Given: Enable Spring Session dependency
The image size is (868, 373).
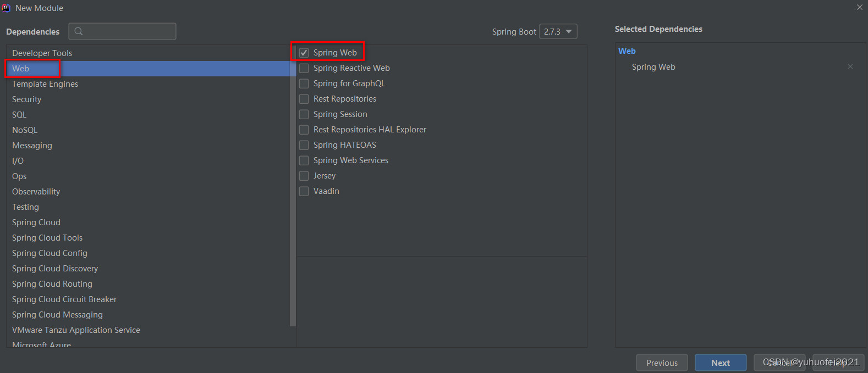Looking at the screenshot, I should click(304, 114).
